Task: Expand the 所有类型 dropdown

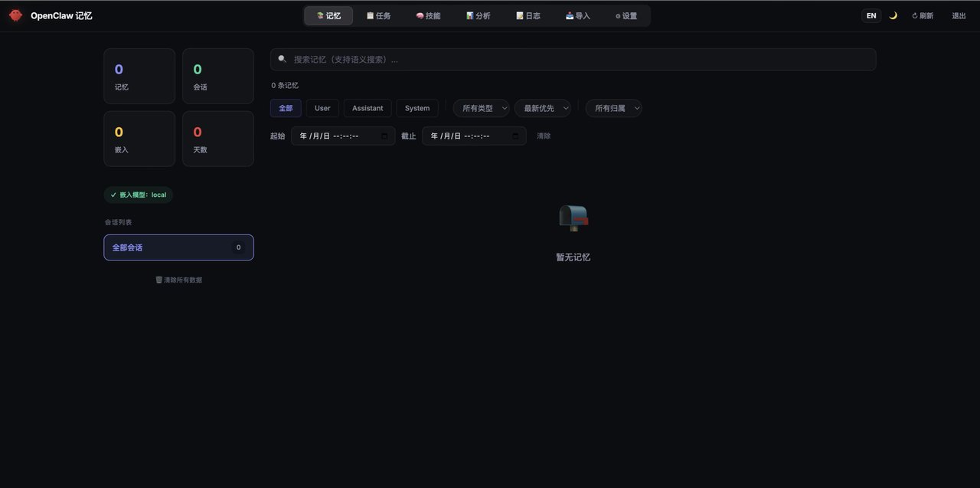Action: pyautogui.click(x=481, y=108)
